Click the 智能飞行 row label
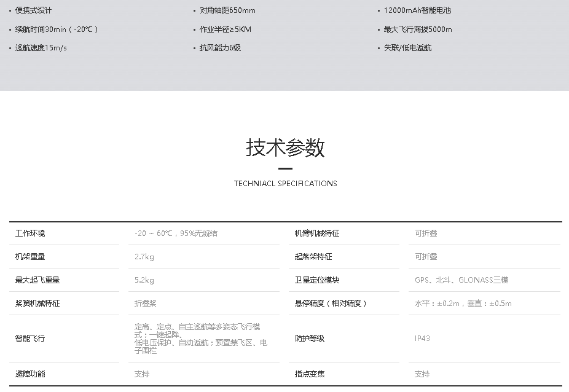Screen dimensions: 569x392 30,339
